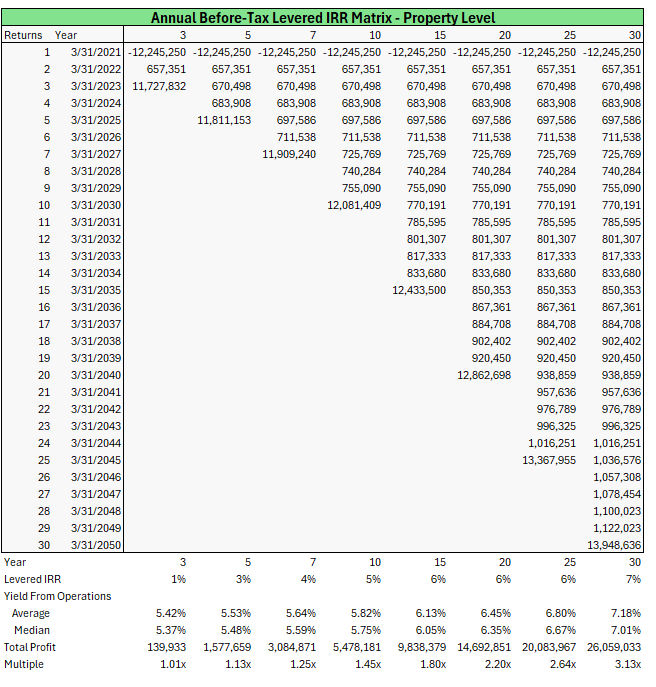Select the Annual Before-Tax Levered IRR Matrix title
The image size is (656, 687).
point(323,18)
